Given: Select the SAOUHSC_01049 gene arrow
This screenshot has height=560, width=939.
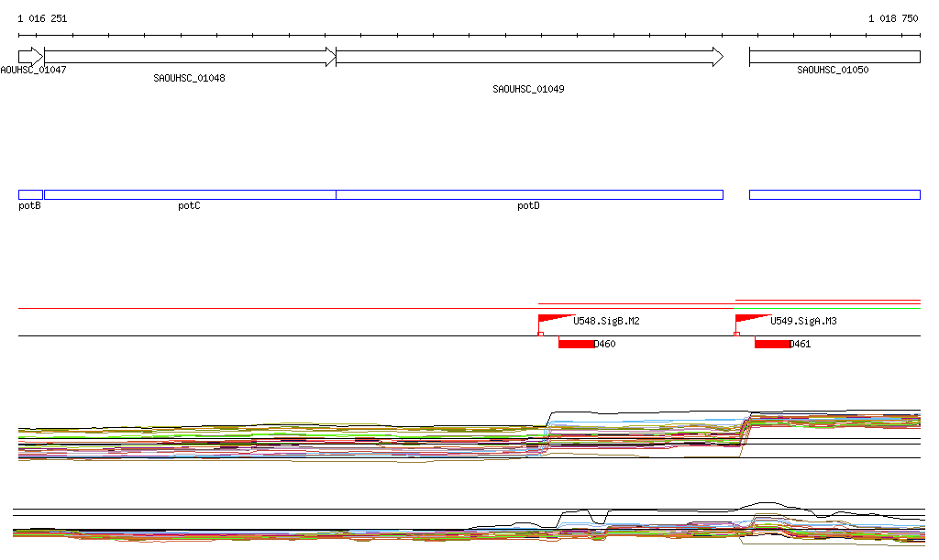Looking at the screenshot, I should [529, 57].
